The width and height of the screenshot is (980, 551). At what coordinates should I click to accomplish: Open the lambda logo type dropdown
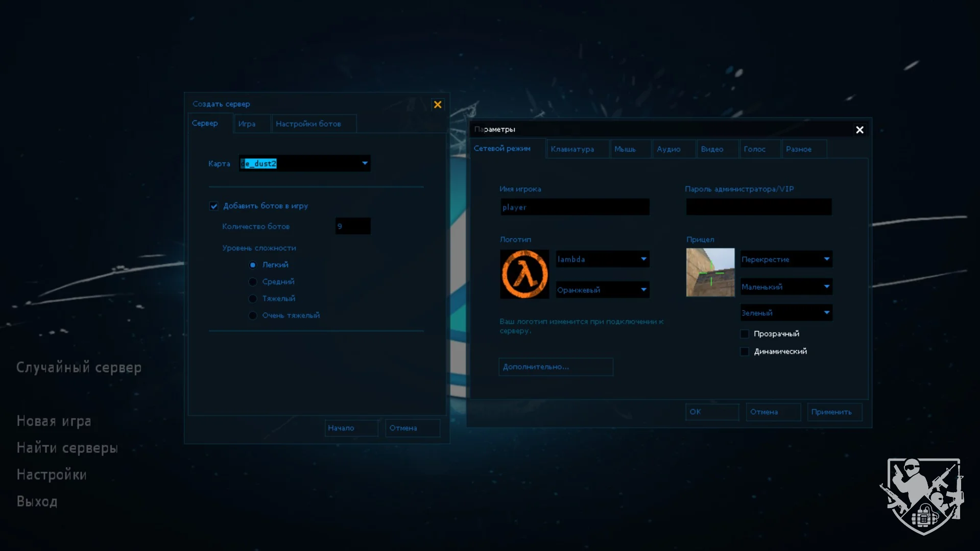coord(643,259)
